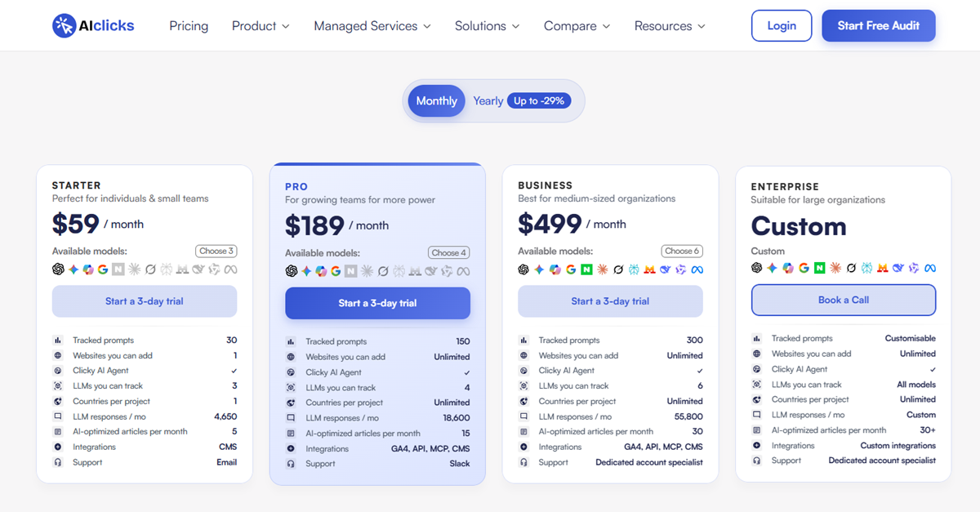Select the Meta model icon in Enterprise plan
The width and height of the screenshot is (980, 512).
(x=929, y=268)
